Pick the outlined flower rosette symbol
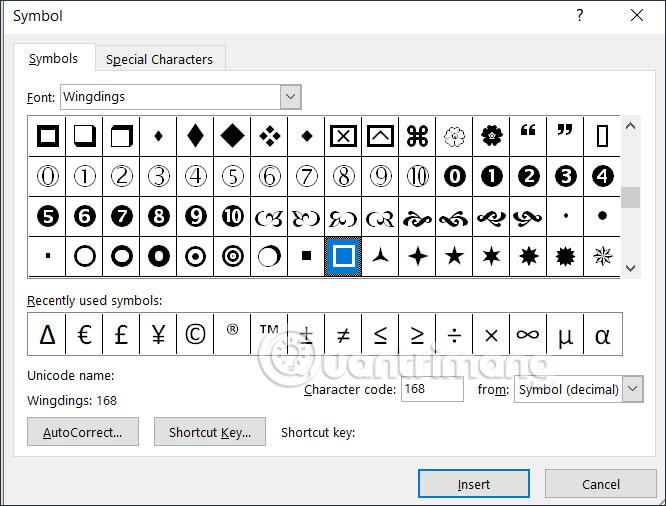Screen dimensions: 666x506 point(454,136)
